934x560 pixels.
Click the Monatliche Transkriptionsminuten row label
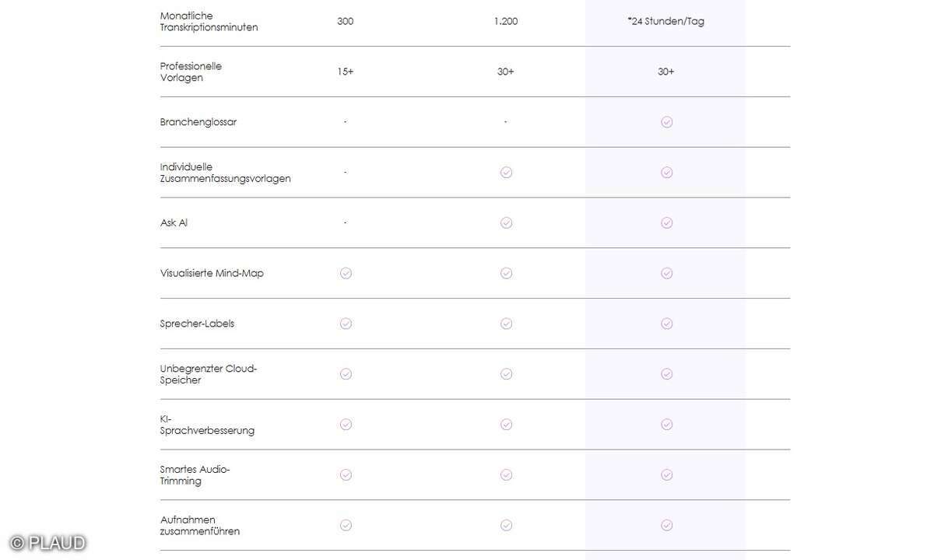[x=209, y=22]
